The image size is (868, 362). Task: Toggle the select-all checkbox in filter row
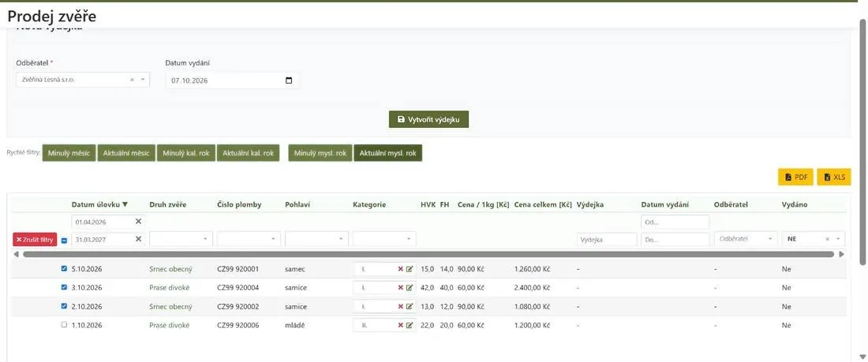coord(64,241)
